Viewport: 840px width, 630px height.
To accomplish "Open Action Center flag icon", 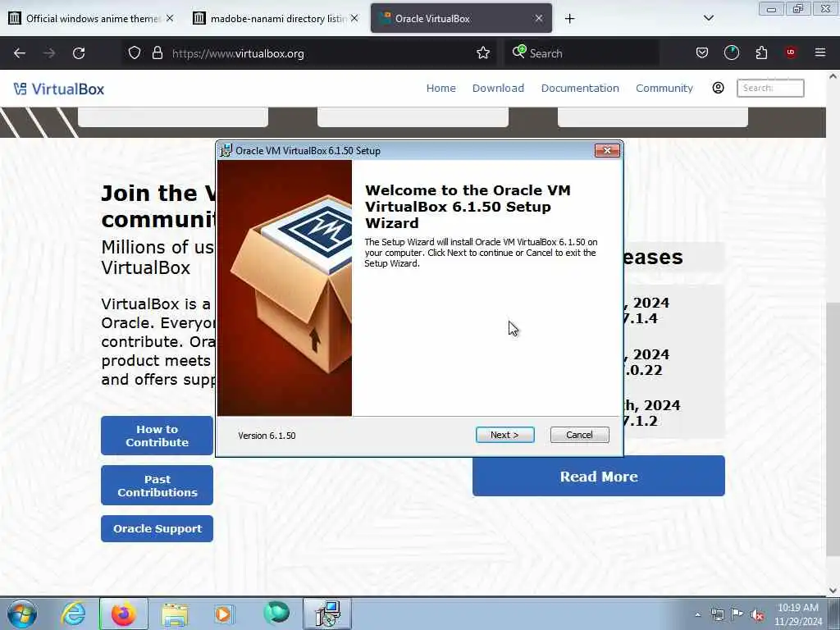I will (737, 614).
